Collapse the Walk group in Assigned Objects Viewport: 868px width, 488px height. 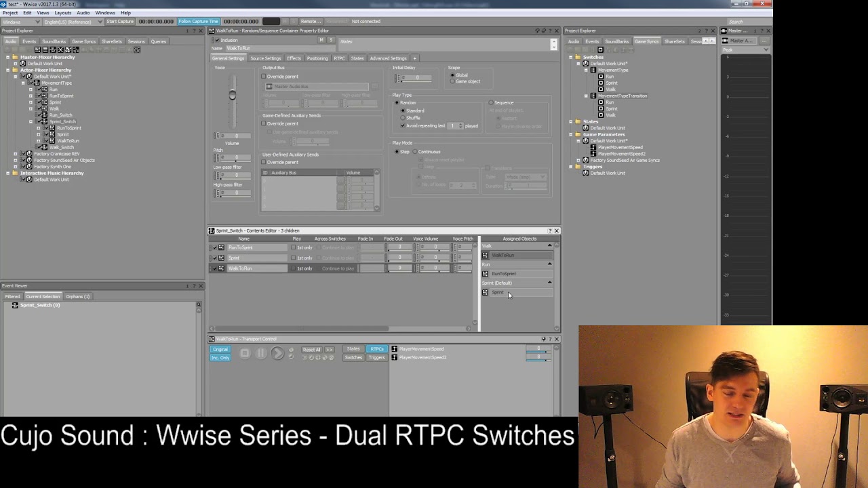pos(550,245)
